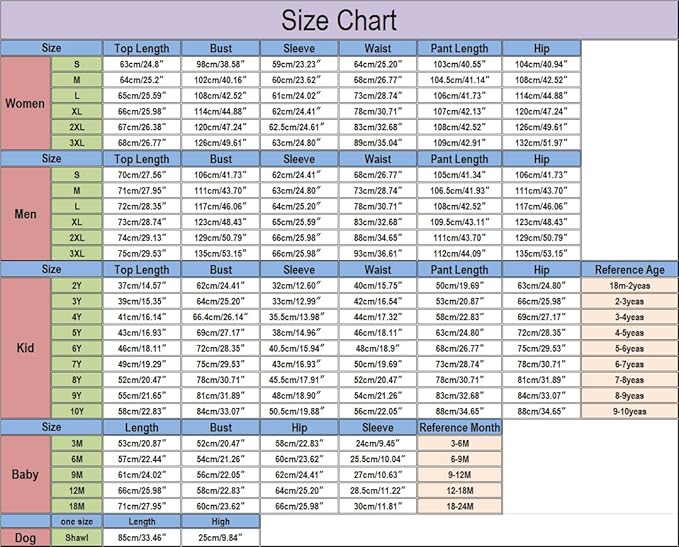679x547 pixels.
Task: Click the Reference Age column header
Action: [x=630, y=269]
